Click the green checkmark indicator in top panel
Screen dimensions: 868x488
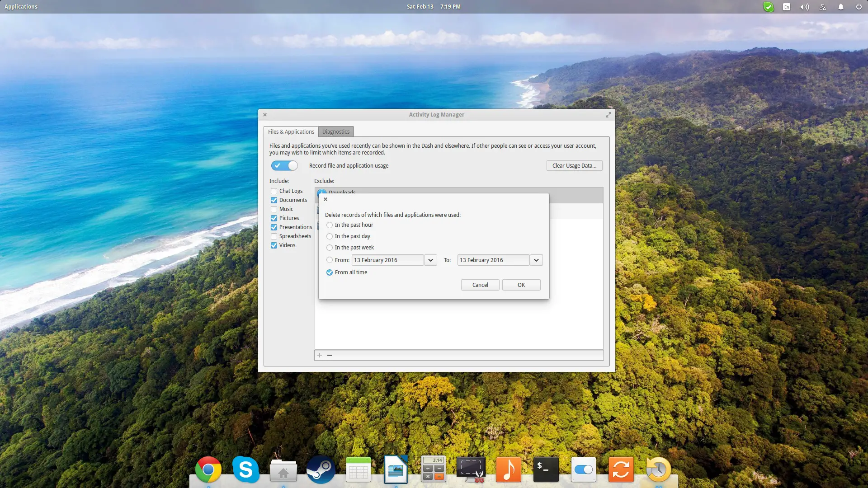(x=769, y=7)
